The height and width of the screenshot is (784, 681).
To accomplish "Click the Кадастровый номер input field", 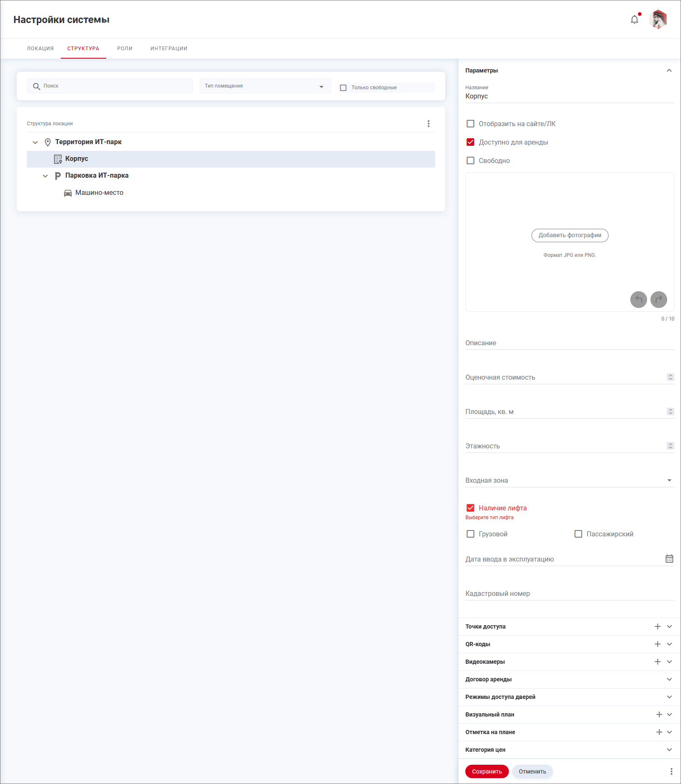I will tap(569, 594).
